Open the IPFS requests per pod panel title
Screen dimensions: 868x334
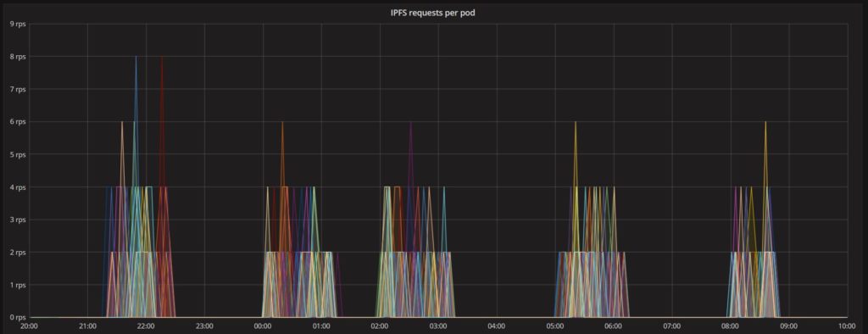click(433, 13)
